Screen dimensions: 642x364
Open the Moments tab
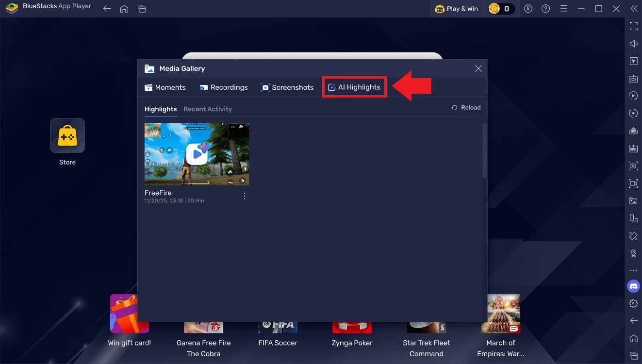pos(165,87)
